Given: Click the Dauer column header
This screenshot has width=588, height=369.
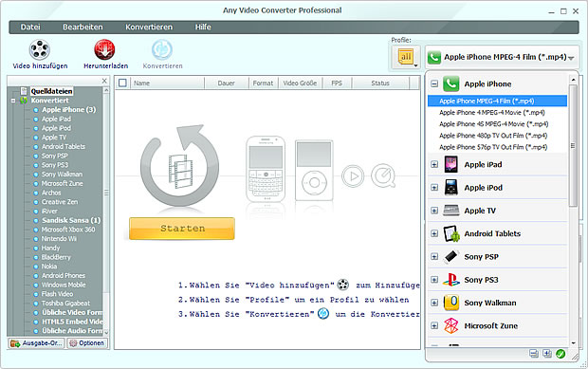Looking at the screenshot, I should coord(227,83).
